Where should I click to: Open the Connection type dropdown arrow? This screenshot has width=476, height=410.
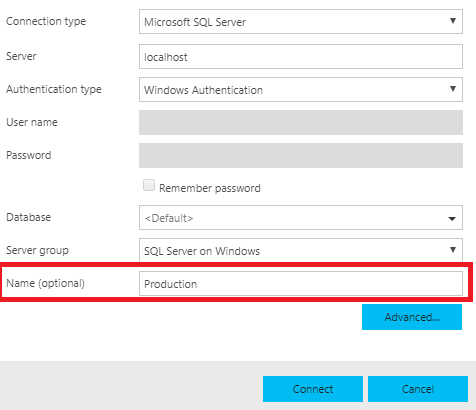click(x=453, y=21)
